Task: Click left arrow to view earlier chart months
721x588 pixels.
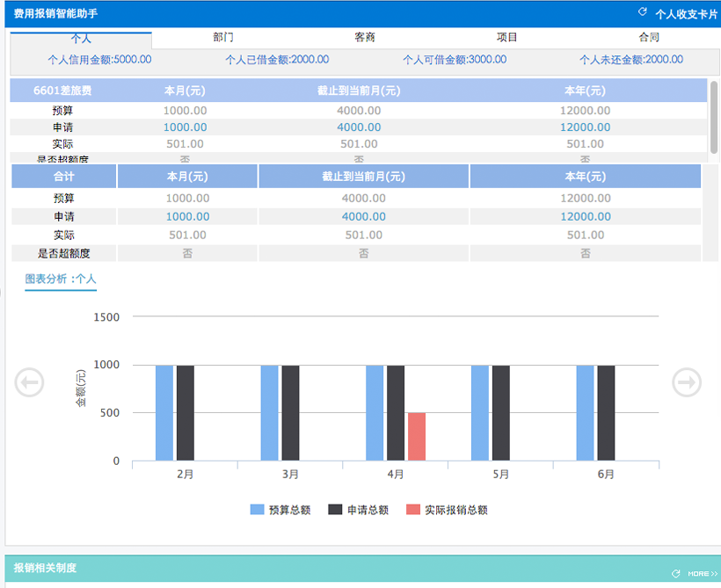Action: click(29, 382)
